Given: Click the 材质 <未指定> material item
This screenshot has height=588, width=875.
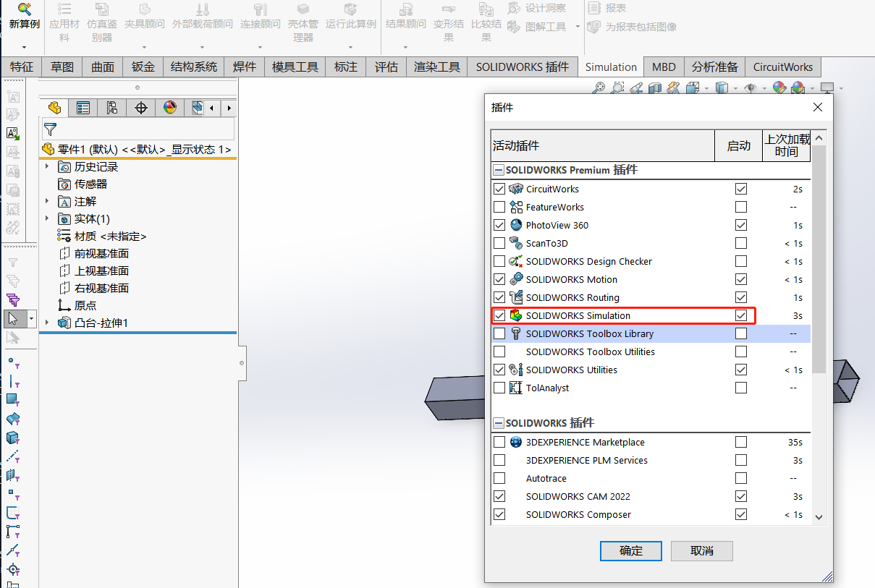Looking at the screenshot, I should coord(110,237).
